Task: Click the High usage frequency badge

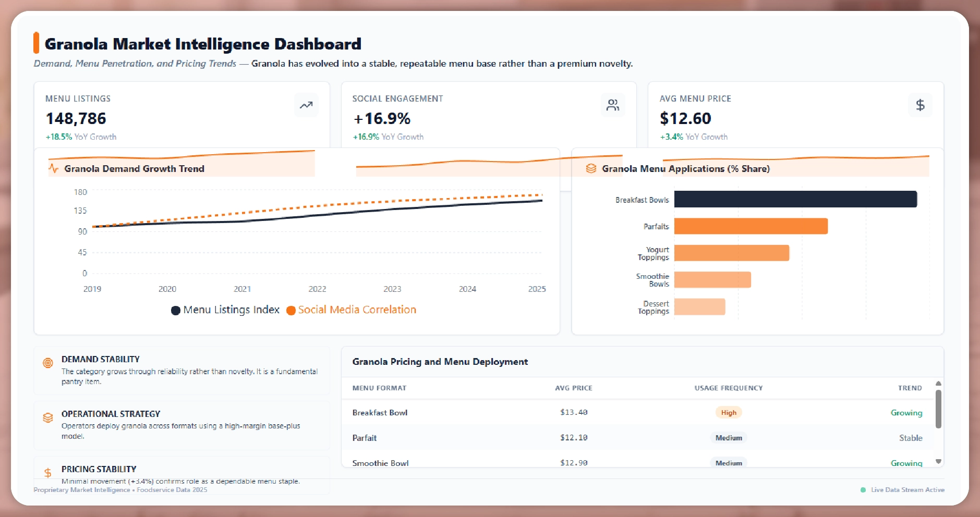Action: coord(729,413)
